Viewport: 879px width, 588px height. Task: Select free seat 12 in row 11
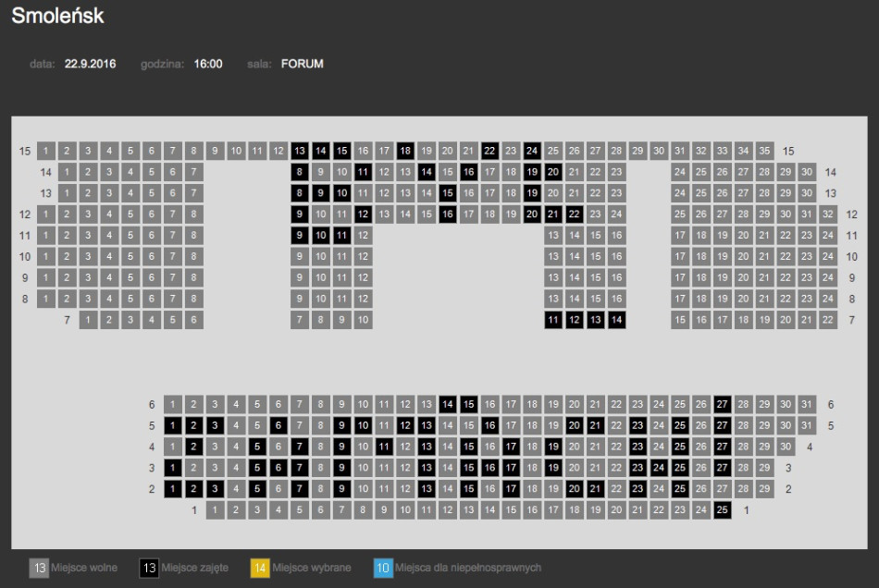coord(363,235)
